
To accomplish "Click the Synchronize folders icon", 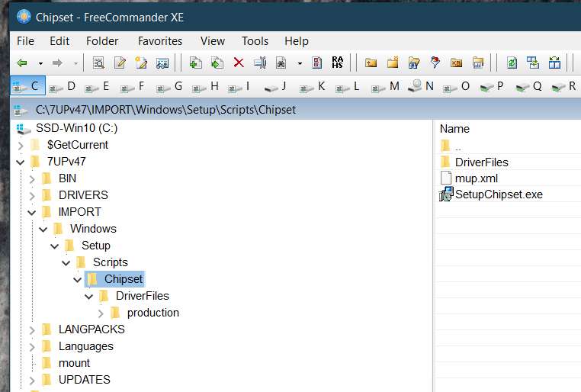I will click(x=533, y=63).
